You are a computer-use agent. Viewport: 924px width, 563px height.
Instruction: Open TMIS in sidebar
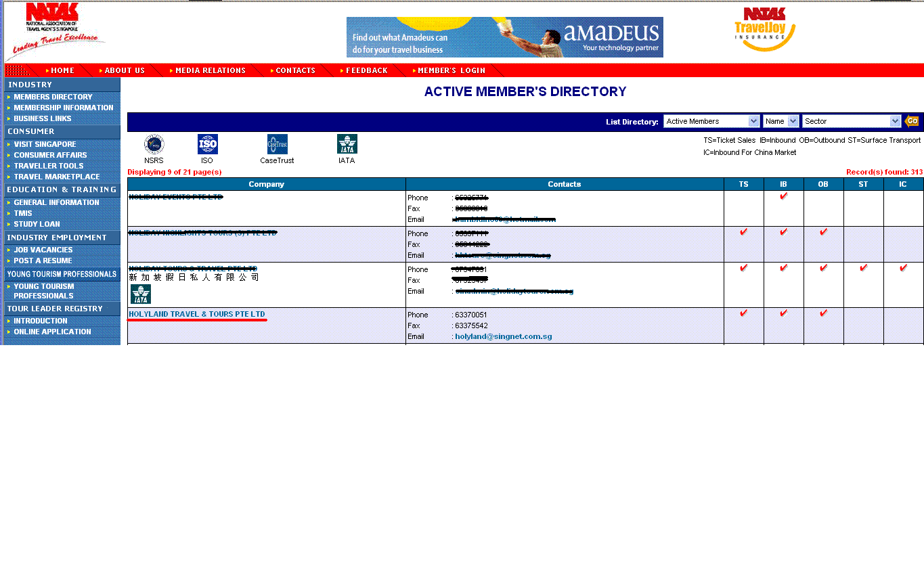point(23,213)
